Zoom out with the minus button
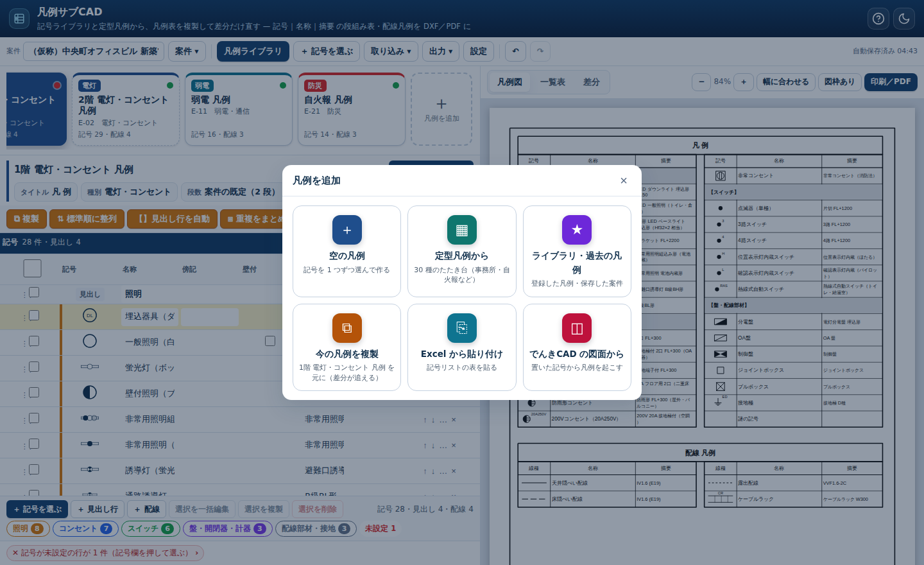Screen dimensions: 924x565 [701, 82]
